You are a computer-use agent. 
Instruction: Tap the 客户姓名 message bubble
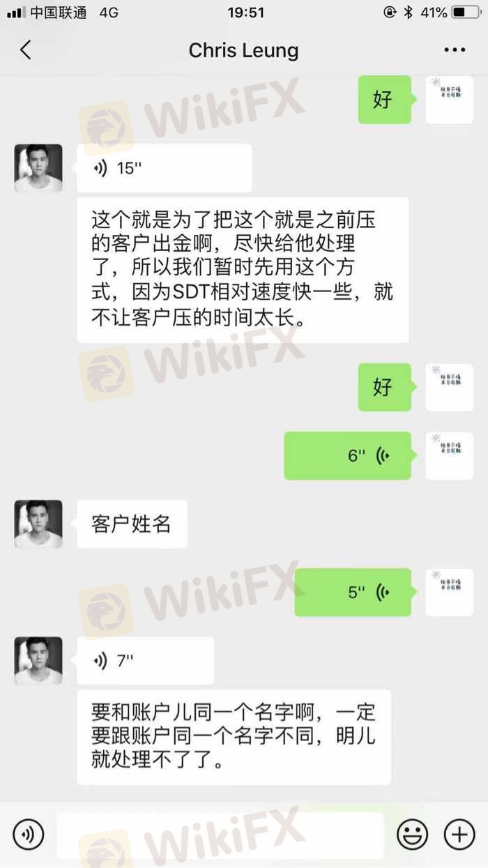point(132,524)
